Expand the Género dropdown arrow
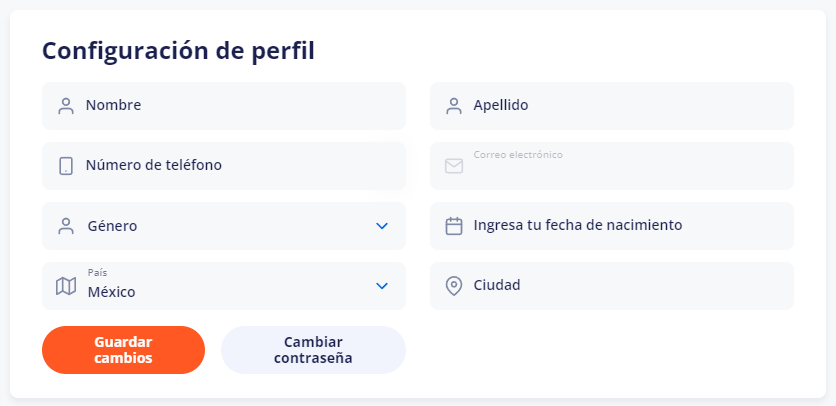This screenshot has width=836, height=406. tap(382, 226)
